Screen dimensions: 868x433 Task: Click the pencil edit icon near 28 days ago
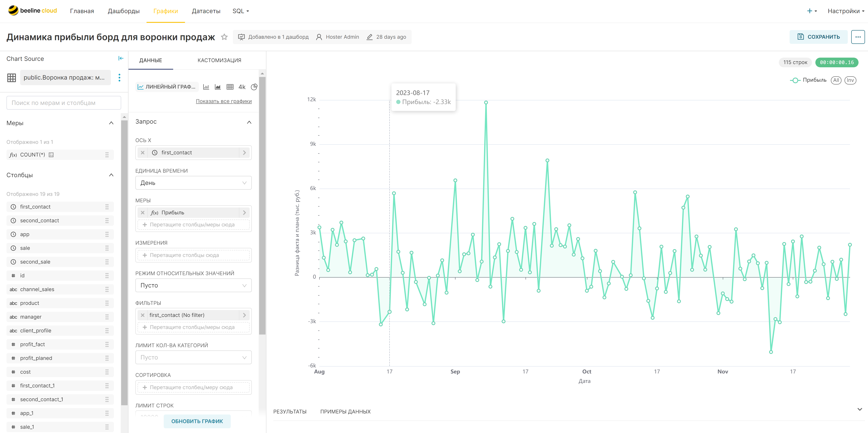tap(369, 37)
